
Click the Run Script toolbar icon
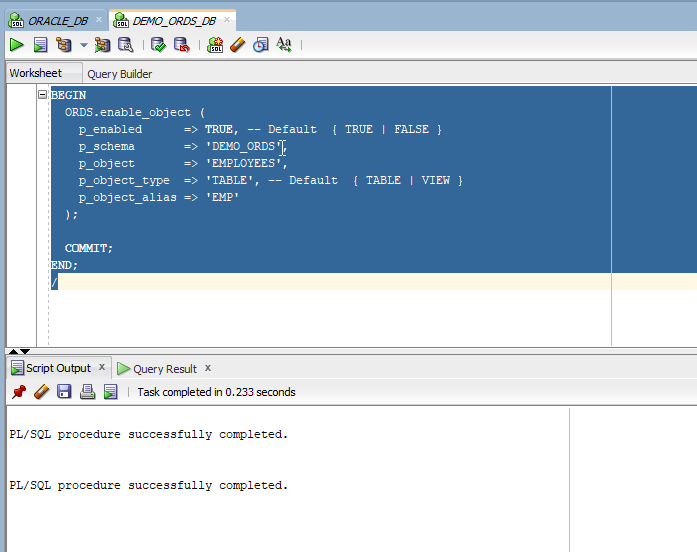pyautogui.click(x=40, y=44)
